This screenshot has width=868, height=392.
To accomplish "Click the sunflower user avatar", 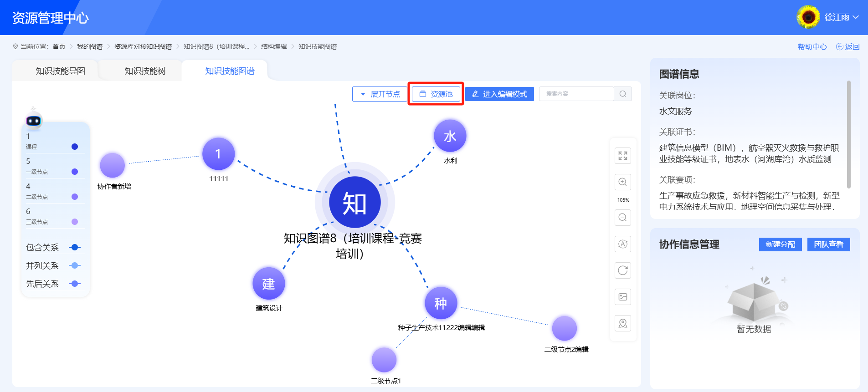I will (x=808, y=17).
